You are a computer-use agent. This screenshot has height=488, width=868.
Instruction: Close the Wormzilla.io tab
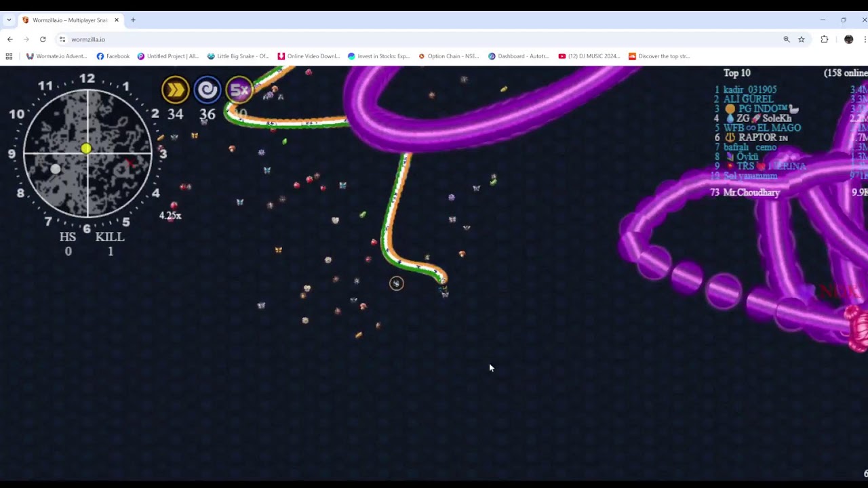click(x=117, y=20)
